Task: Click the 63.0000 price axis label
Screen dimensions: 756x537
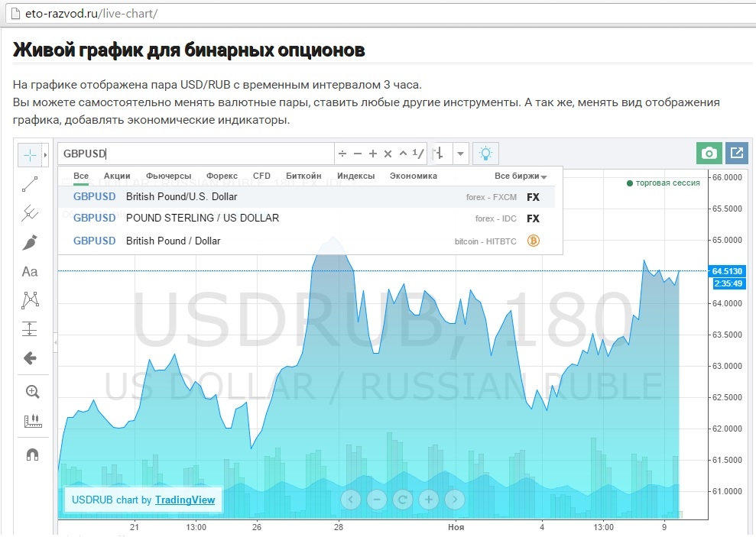Action: [x=727, y=366]
